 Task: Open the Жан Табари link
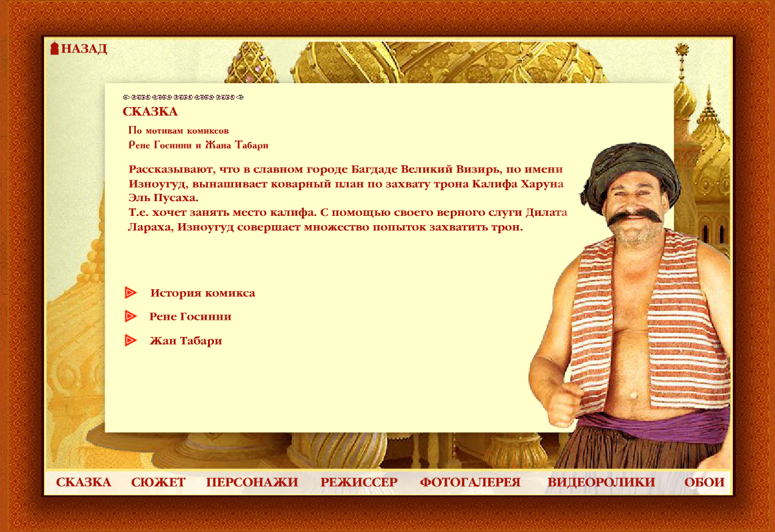coord(185,341)
